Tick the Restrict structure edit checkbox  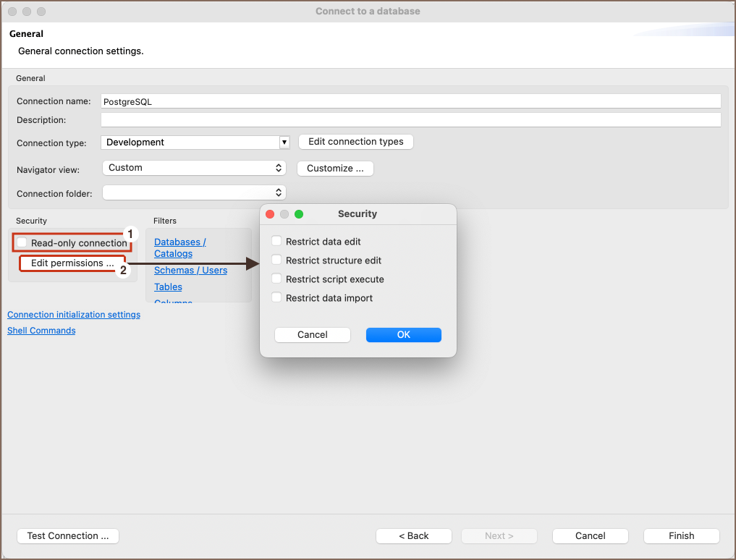[276, 260]
